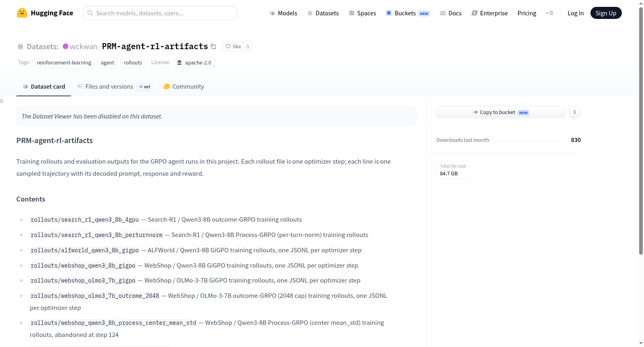Expand the navigation overflow menu

(x=549, y=13)
